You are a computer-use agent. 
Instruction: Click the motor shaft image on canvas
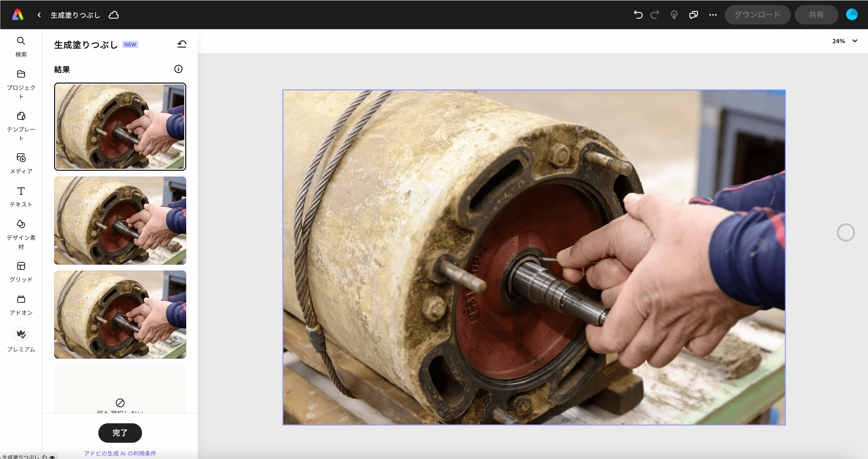(534, 257)
